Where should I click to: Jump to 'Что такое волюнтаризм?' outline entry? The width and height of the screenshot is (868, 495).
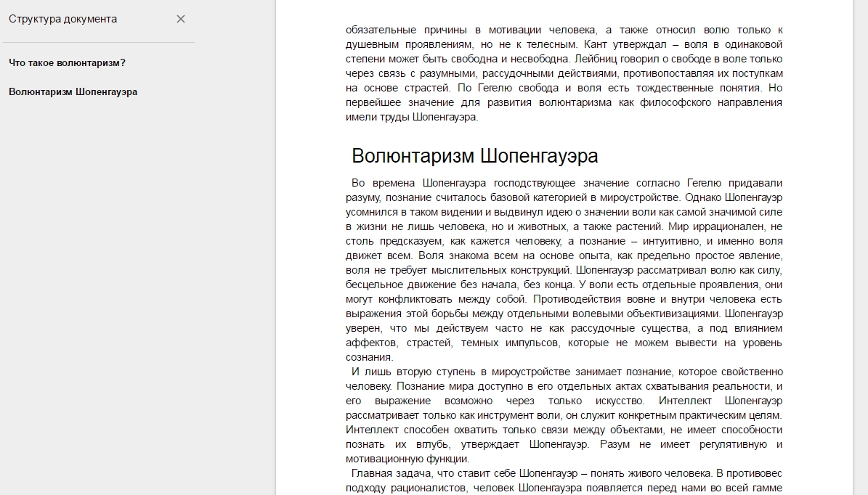click(67, 63)
